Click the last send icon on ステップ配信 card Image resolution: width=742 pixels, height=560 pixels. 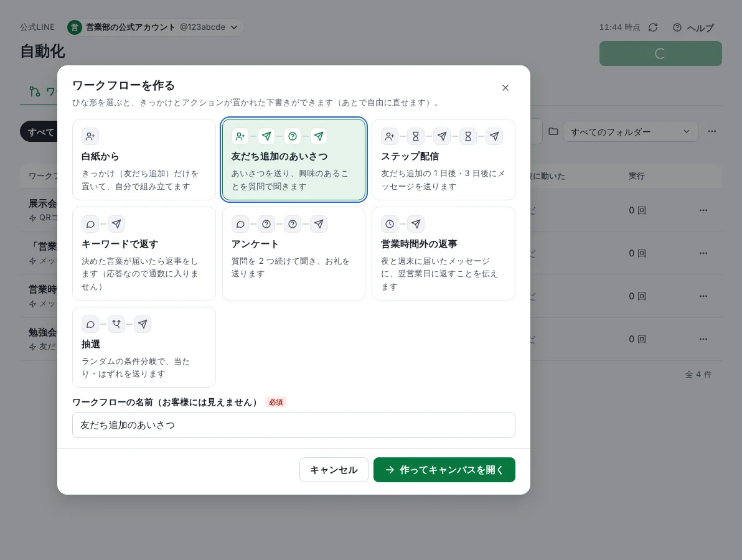494,136
